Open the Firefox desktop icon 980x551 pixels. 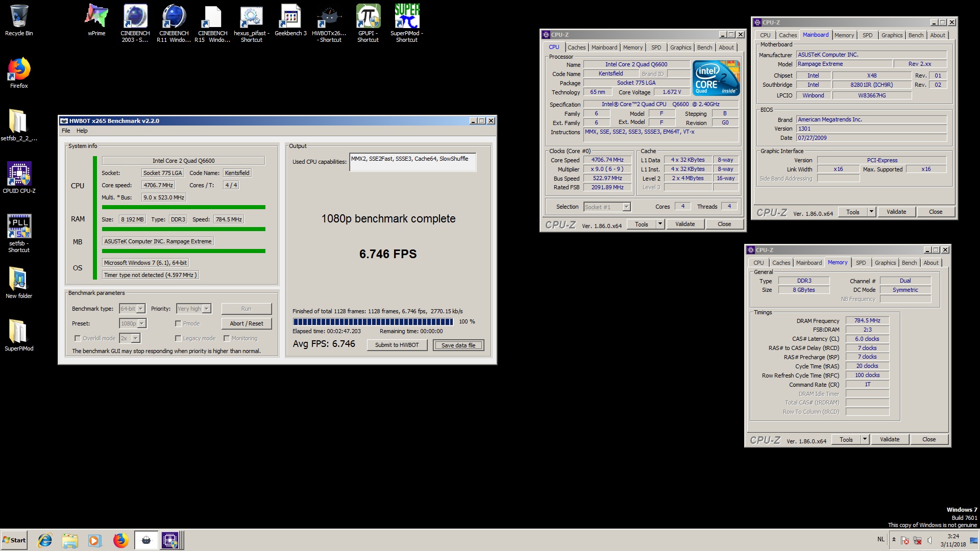point(19,73)
